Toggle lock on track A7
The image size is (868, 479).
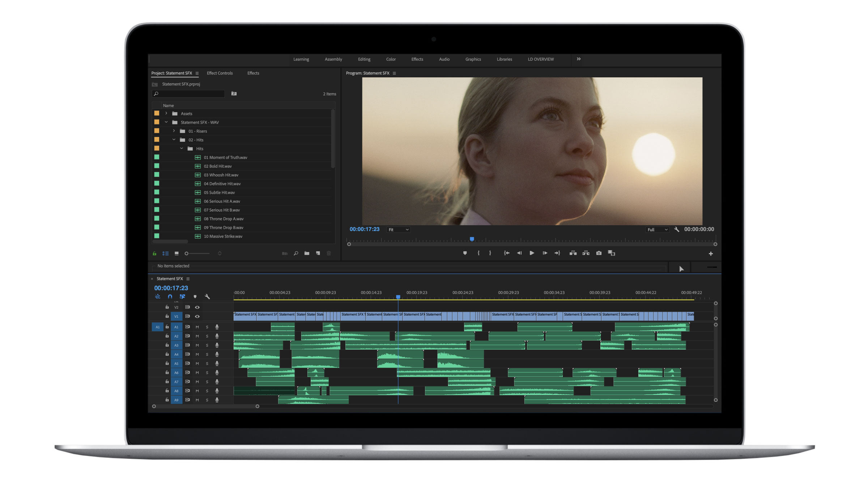click(x=167, y=381)
